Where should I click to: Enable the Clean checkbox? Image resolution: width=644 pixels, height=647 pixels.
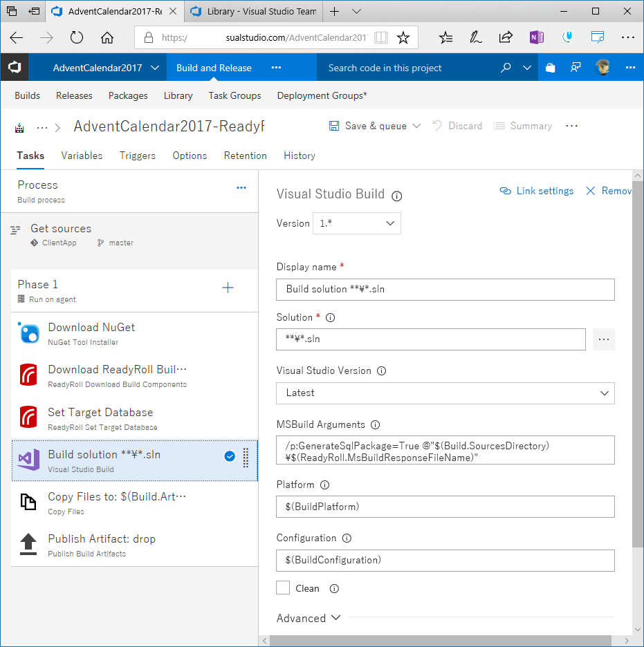pos(283,588)
